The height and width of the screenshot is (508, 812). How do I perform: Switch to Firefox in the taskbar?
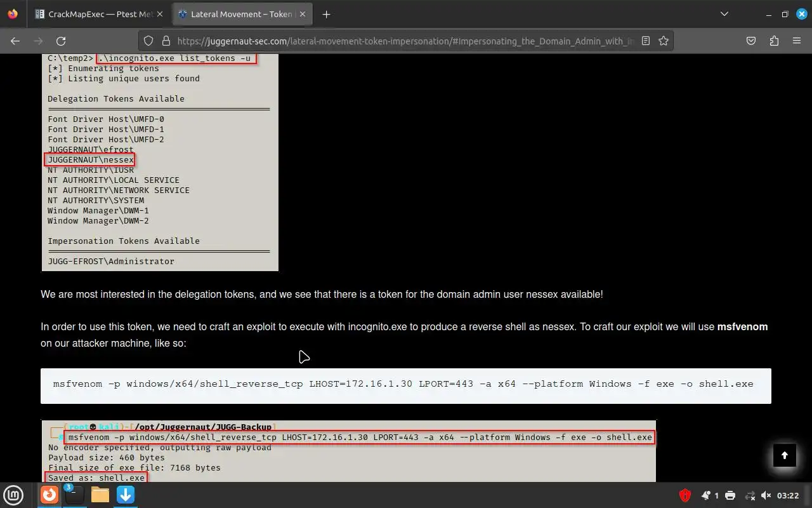tap(49, 495)
